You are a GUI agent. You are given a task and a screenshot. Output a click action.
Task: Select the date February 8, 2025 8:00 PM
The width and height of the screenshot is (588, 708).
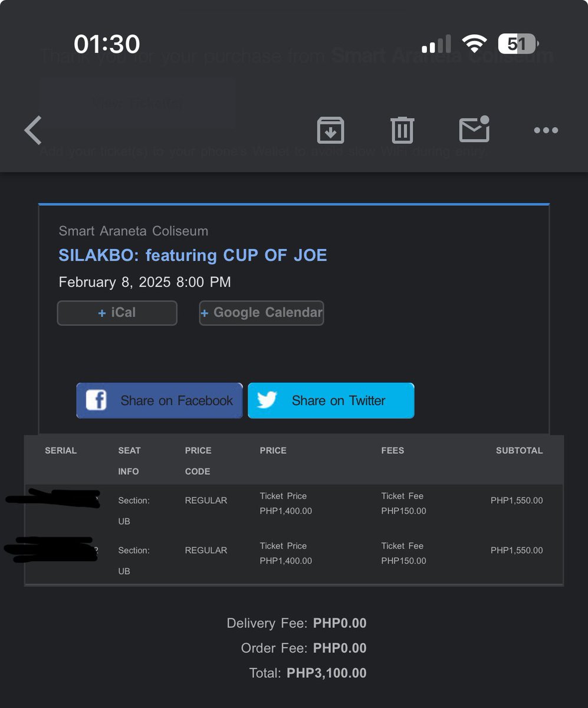point(144,282)
